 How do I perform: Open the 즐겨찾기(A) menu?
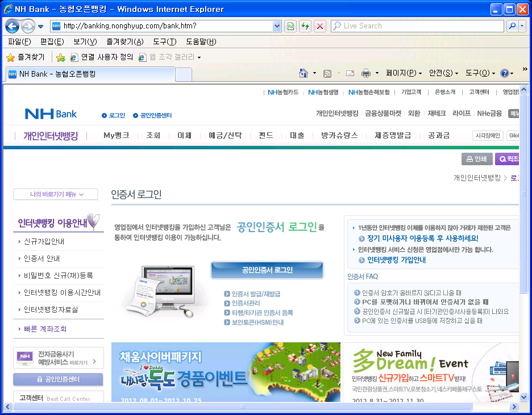[125, 41]
